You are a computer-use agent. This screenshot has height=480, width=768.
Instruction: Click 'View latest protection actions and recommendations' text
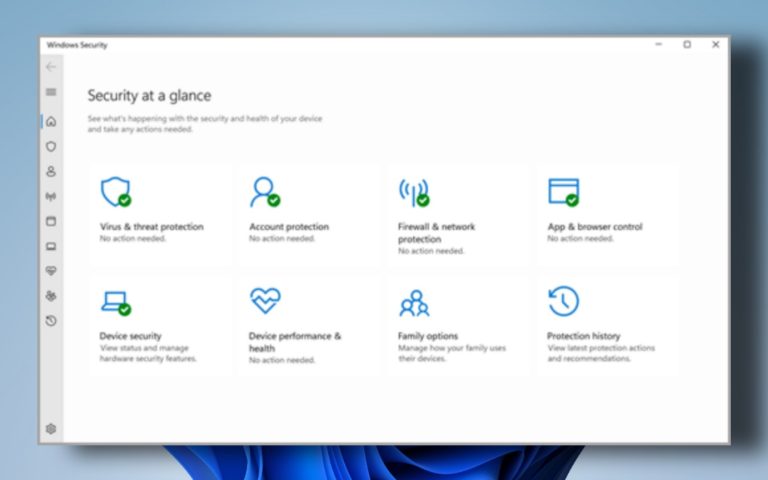601,353
